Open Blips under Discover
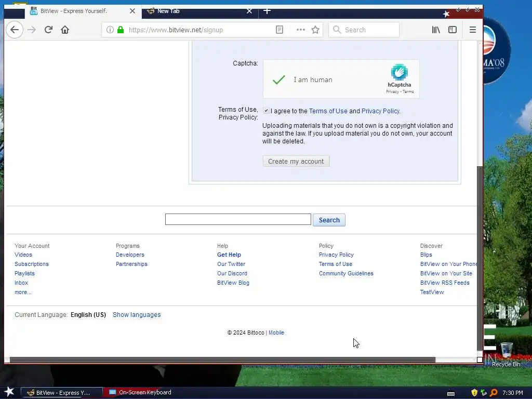 point(426,255)
